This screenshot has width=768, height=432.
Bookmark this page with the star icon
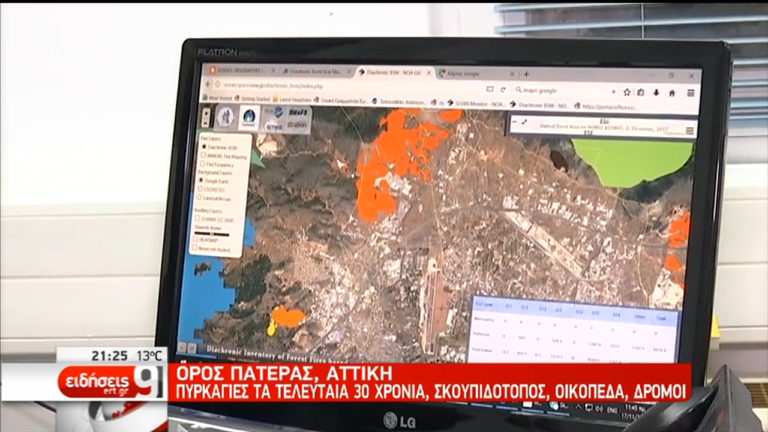click(x=626, y=92)
